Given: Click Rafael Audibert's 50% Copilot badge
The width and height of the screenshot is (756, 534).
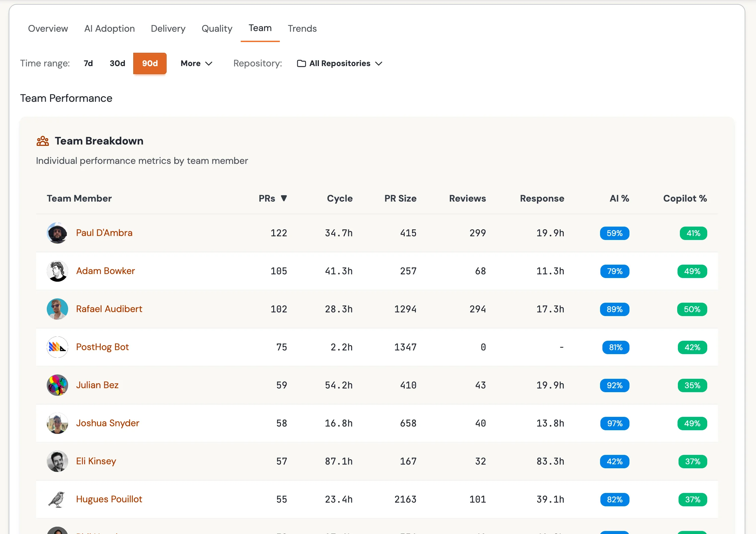Looking at the screenshot, I should pyautogui.click(x=692, y=309).
